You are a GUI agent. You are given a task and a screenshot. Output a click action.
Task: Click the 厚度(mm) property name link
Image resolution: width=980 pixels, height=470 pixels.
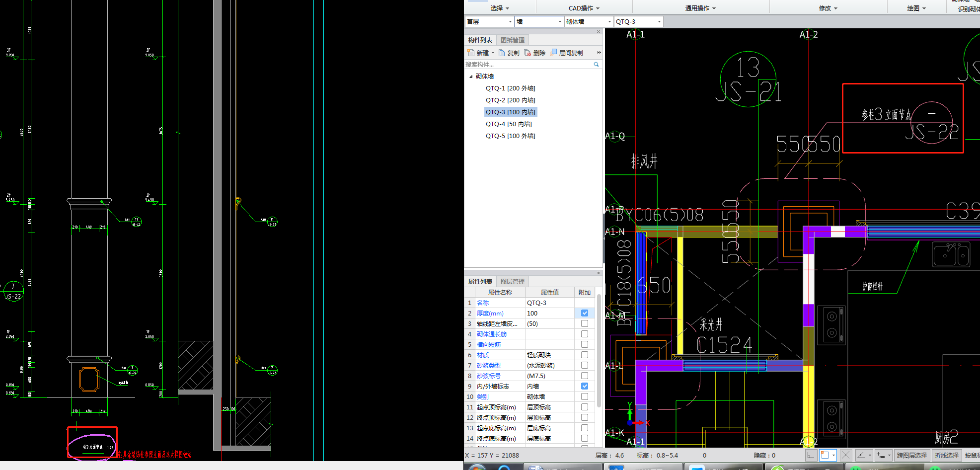(490, 313)
